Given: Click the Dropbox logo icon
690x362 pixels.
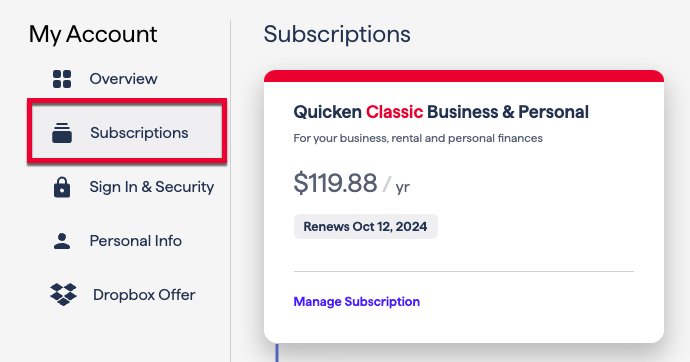Looking at the screenshot, I should [63, 295].
